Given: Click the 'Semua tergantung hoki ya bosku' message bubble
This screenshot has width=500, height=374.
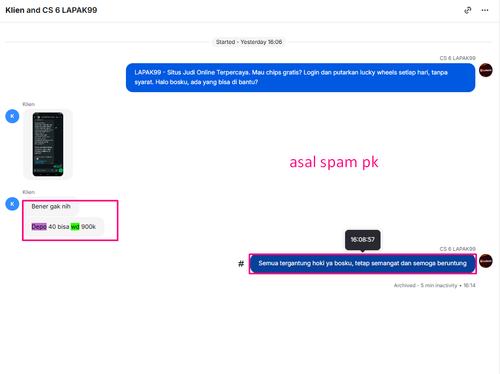Looking at the screenshot, I should (362, 263).
